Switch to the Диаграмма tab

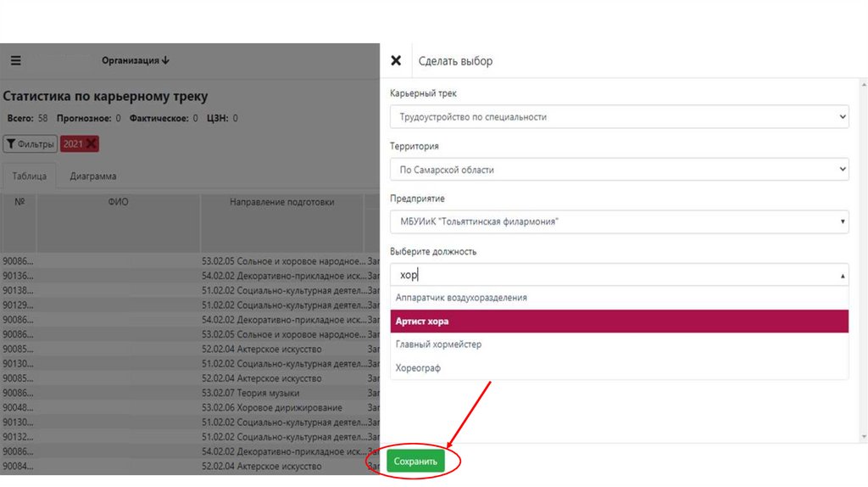(x=93, y=176)
